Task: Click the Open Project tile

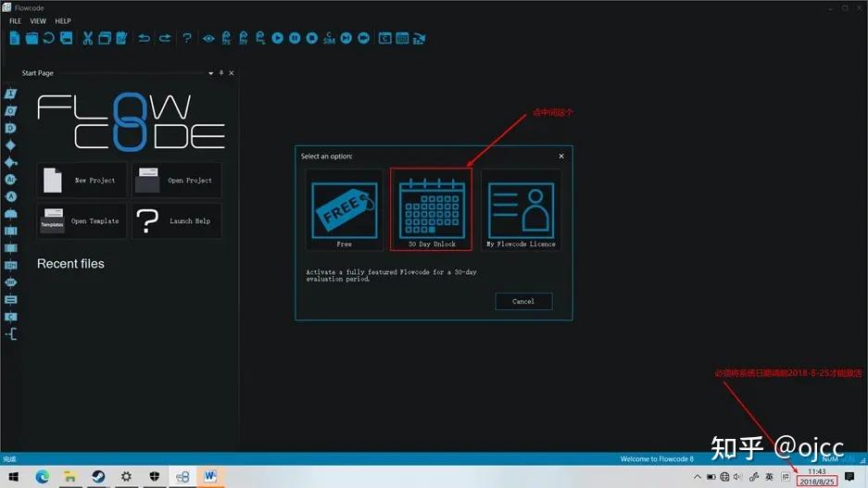Action: [177, 181]
